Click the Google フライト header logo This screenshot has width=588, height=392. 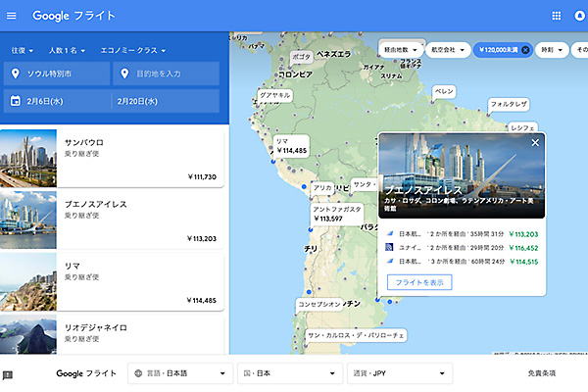click(x=73, y=16)
